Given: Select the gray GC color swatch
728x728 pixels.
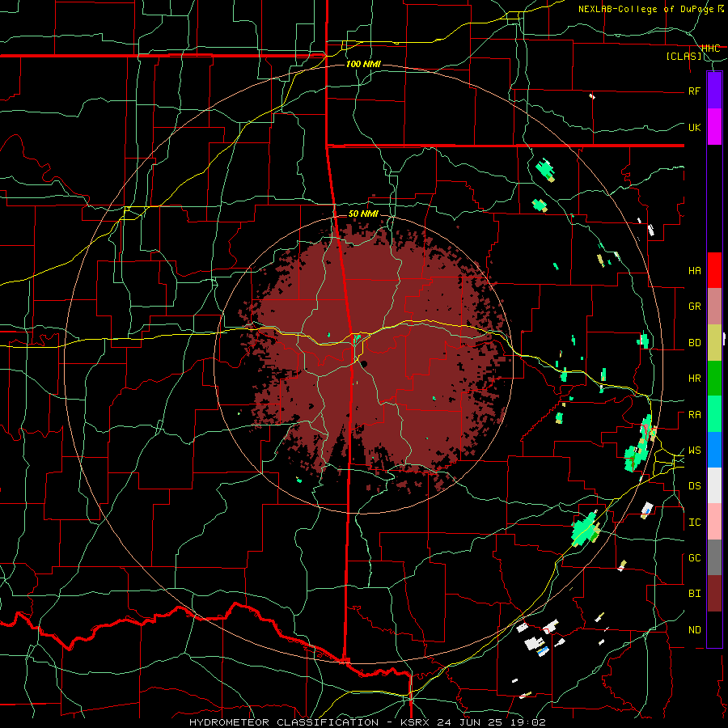Looking at the screenshot, I should click(x=714, y=557).
